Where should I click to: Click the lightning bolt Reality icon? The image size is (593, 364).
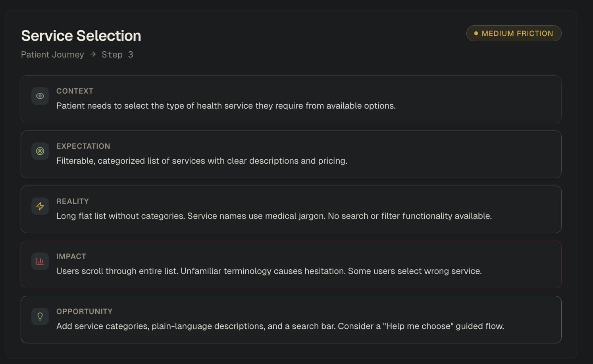pyautogui.click(x=40, y=206)
